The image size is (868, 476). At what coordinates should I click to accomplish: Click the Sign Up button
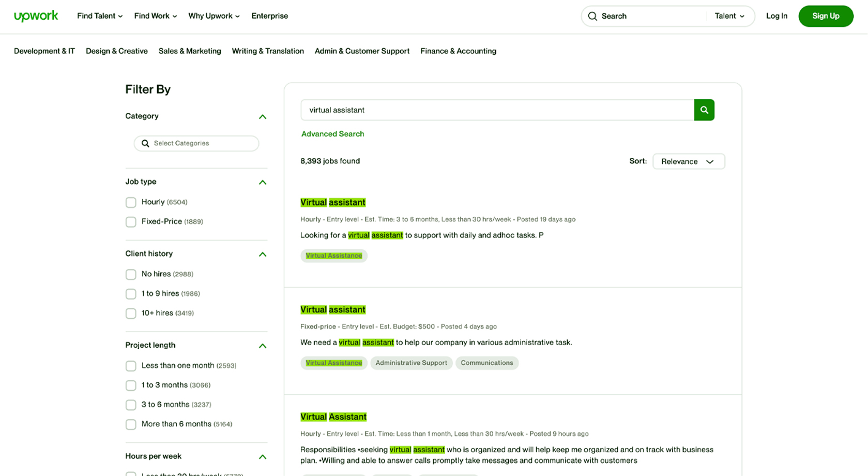825,16
